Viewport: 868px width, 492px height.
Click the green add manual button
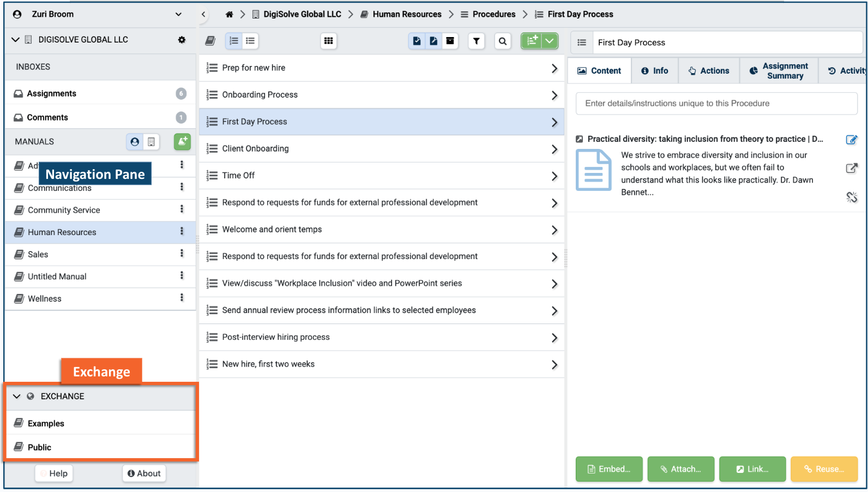[182, 141]
